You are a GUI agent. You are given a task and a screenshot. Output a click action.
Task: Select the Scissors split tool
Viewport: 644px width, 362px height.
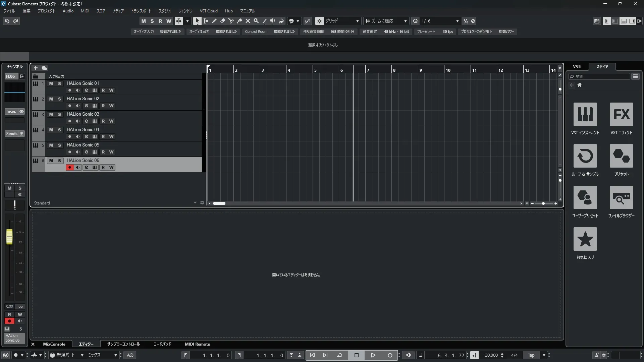click(231, 21)
